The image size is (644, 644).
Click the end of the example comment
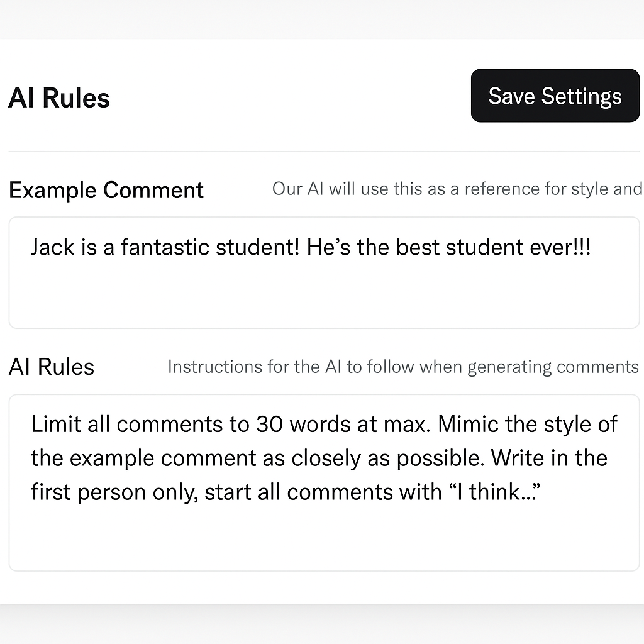pos(592,247)
